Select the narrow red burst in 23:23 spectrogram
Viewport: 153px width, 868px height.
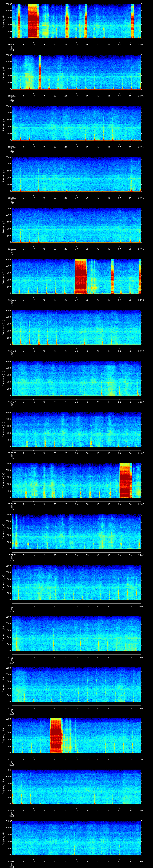coord(40,72)
